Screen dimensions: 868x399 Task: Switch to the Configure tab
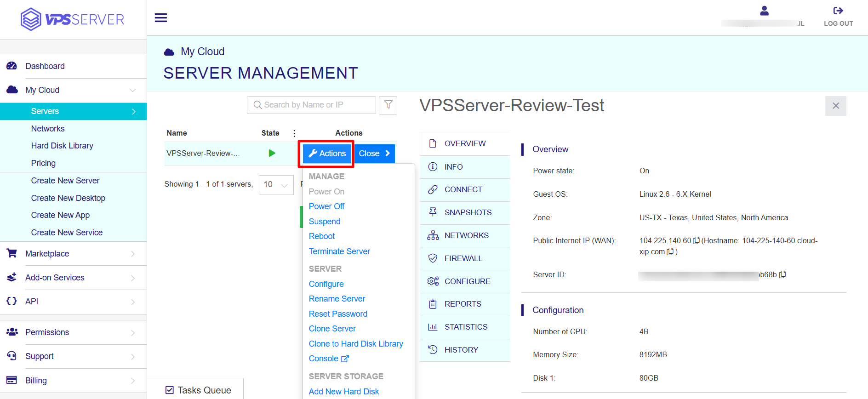coord(465,281)
